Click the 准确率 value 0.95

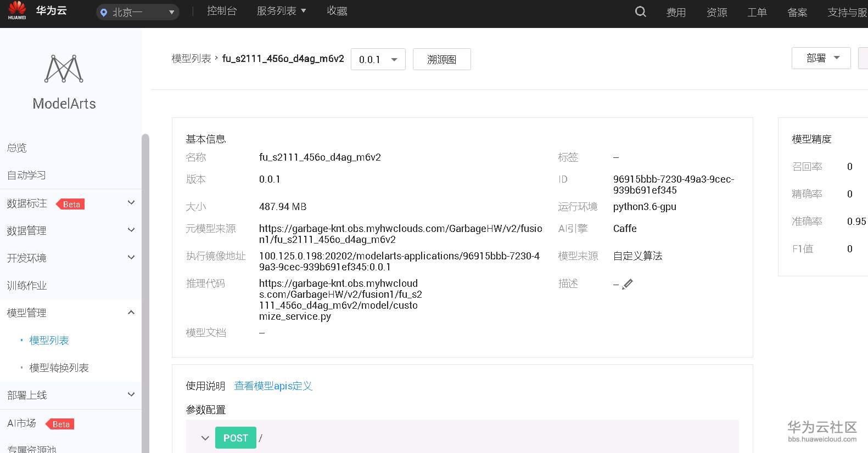[x=856, y=222]
